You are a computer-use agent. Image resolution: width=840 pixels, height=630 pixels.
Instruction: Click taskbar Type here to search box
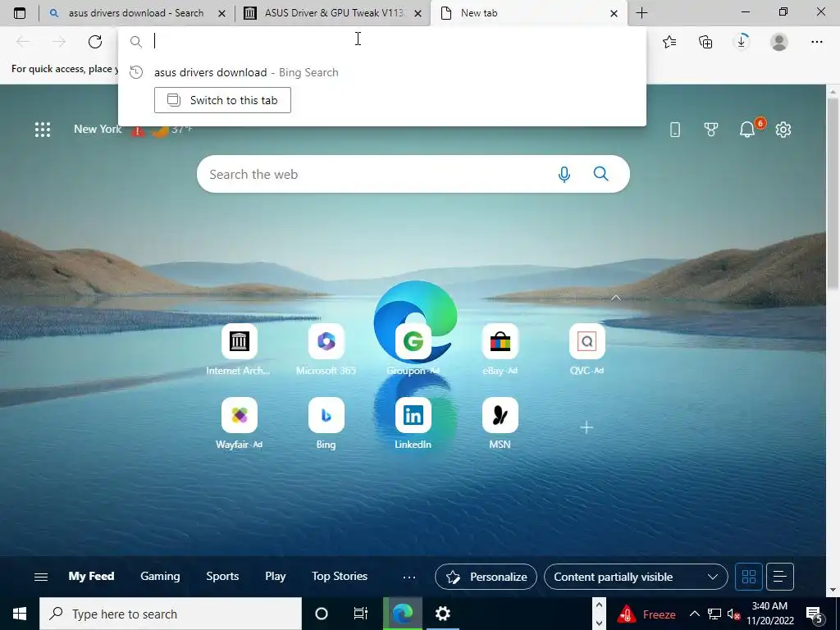171,614
